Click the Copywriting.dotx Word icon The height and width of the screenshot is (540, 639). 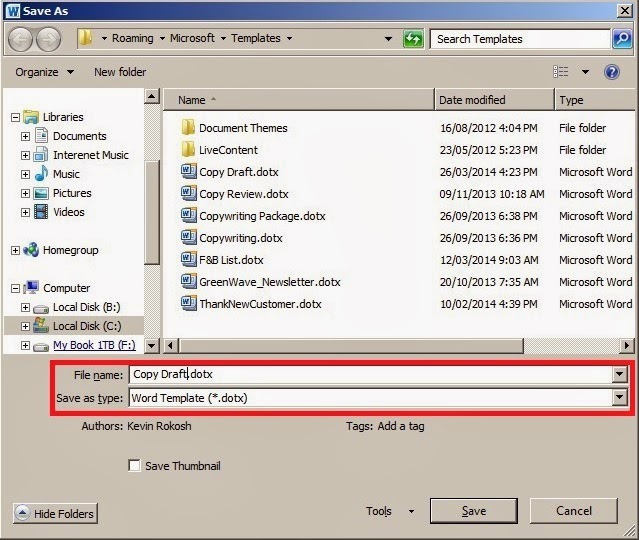point(188,237)
